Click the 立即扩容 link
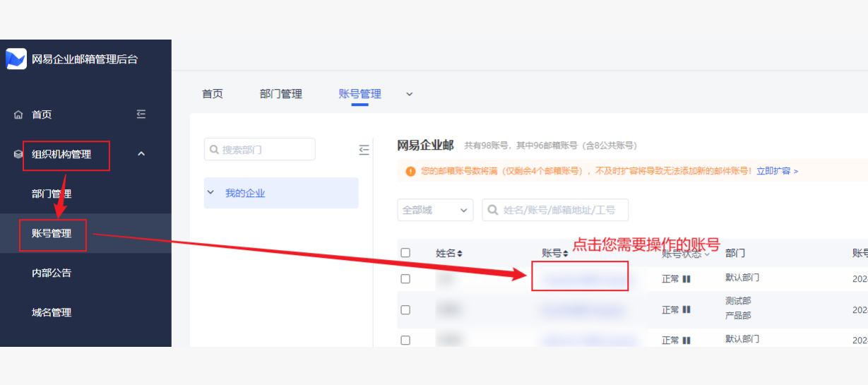This screenshot has width=868, height=385. click(x=777, y=171)
